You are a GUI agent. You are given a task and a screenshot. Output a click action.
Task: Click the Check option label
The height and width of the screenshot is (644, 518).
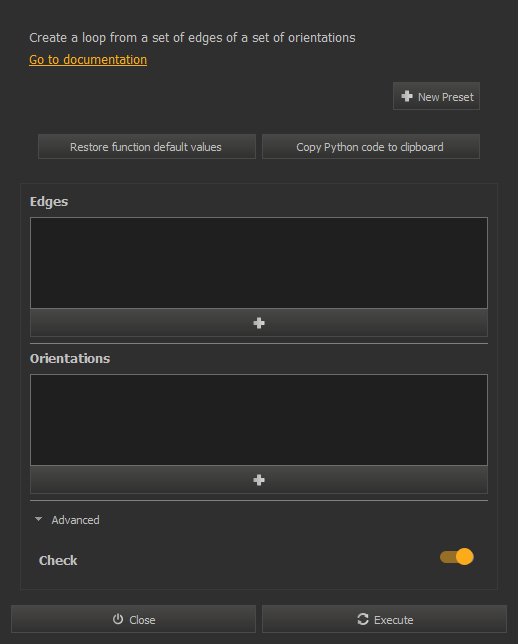pos(58,561)
